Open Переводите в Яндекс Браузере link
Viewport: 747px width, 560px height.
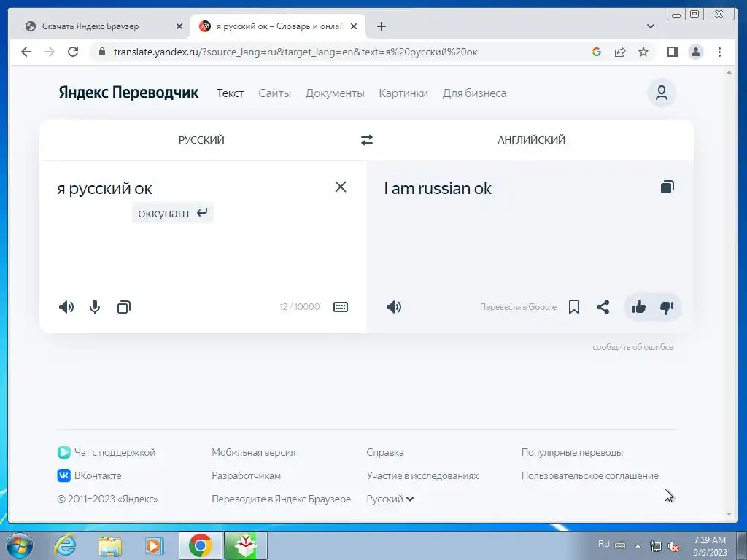click(281, 499)
